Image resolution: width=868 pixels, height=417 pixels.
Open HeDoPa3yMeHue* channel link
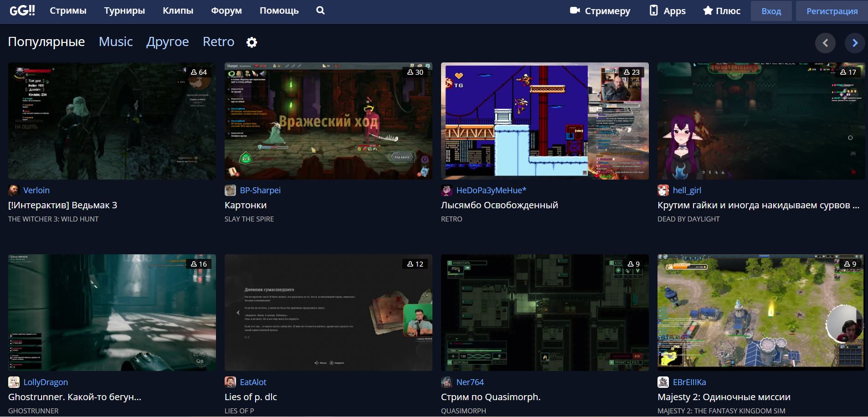pyautogui.click(x=491, y=190)
